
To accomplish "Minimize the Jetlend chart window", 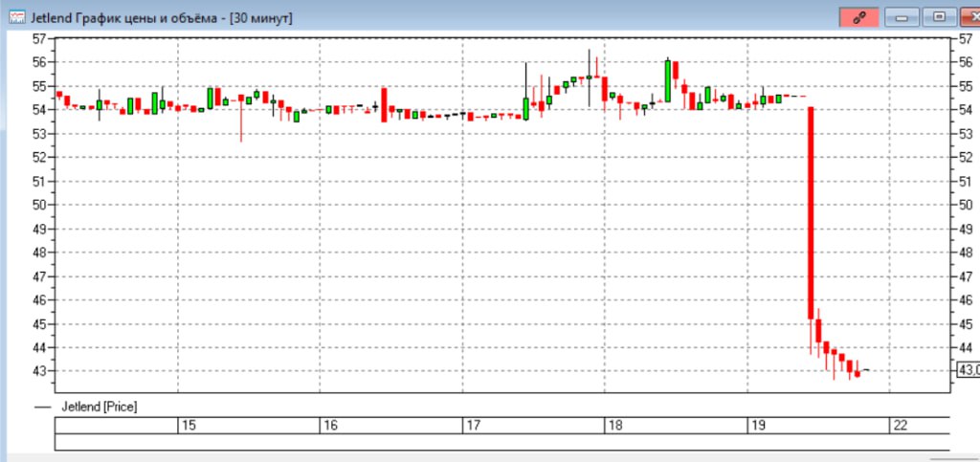I will coord(902,17).
